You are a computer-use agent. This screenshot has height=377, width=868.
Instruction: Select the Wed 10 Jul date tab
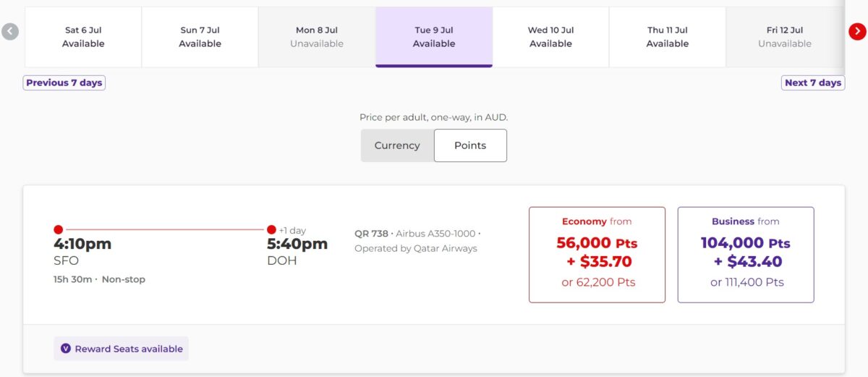coord(551,37)
